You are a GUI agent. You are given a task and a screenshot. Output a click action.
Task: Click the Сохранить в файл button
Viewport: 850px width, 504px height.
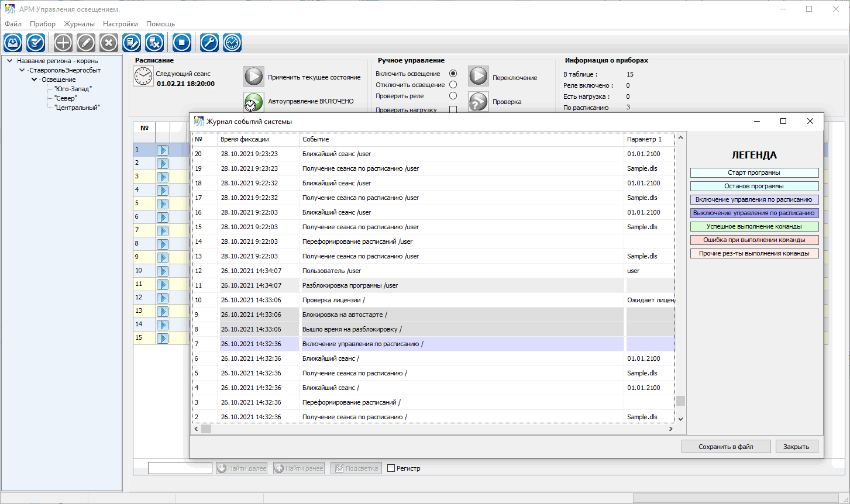point(726,447)
